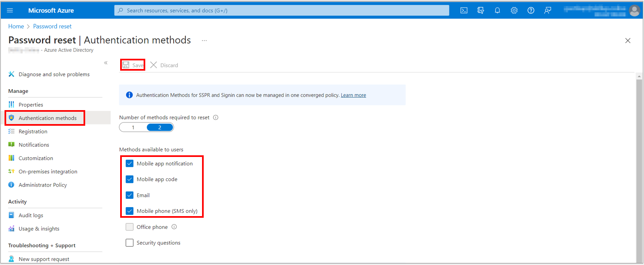This screenshot has height=265, width=644.
Task: Click the Usage & insights chart icon
Action: point(12,229)
